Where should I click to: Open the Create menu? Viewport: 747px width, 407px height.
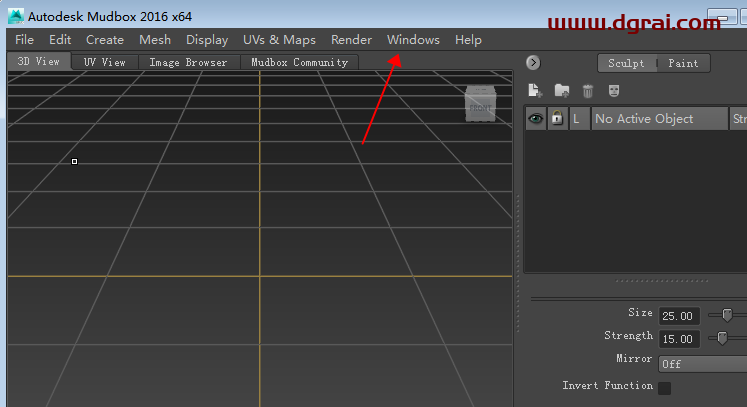point(105,40)
